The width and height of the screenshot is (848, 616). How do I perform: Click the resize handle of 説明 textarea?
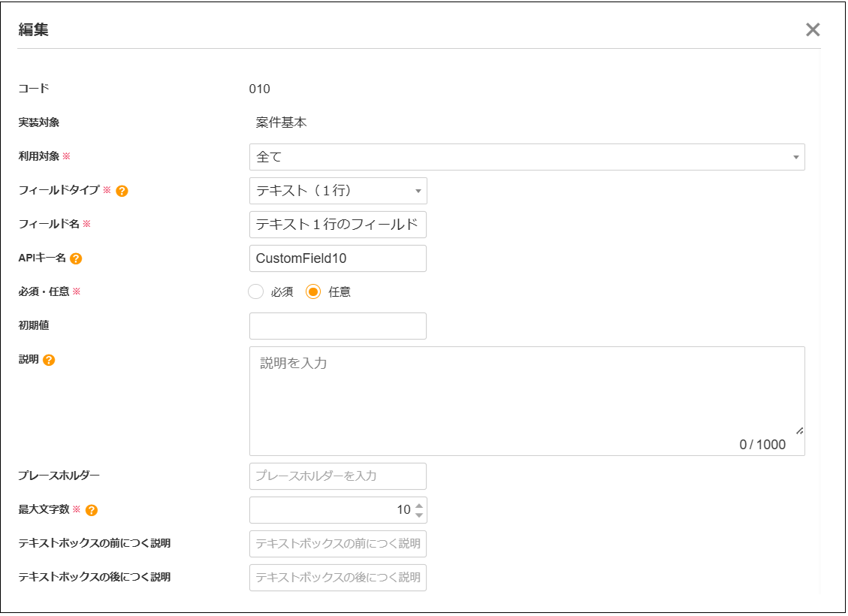click(x=799, y=430)
